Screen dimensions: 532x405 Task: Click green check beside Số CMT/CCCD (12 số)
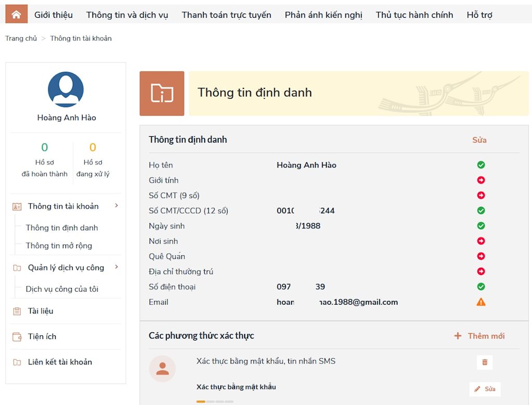481,211
